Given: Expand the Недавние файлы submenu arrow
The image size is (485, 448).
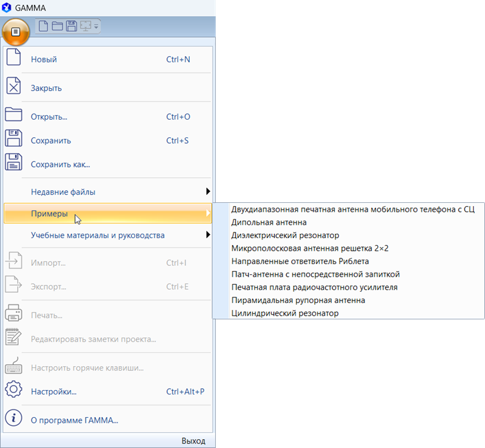Looking at the screenshot, I should coord(207,192).
